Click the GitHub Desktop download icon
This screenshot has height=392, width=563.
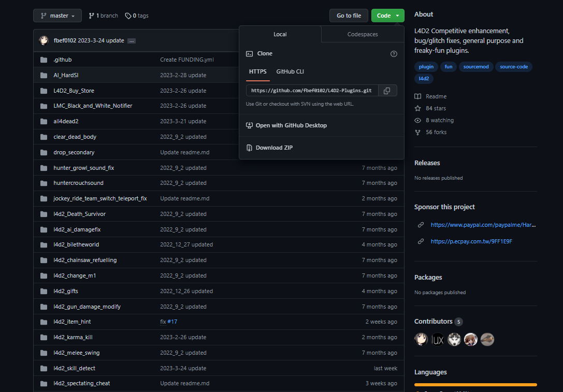click(x=249, y=125)
